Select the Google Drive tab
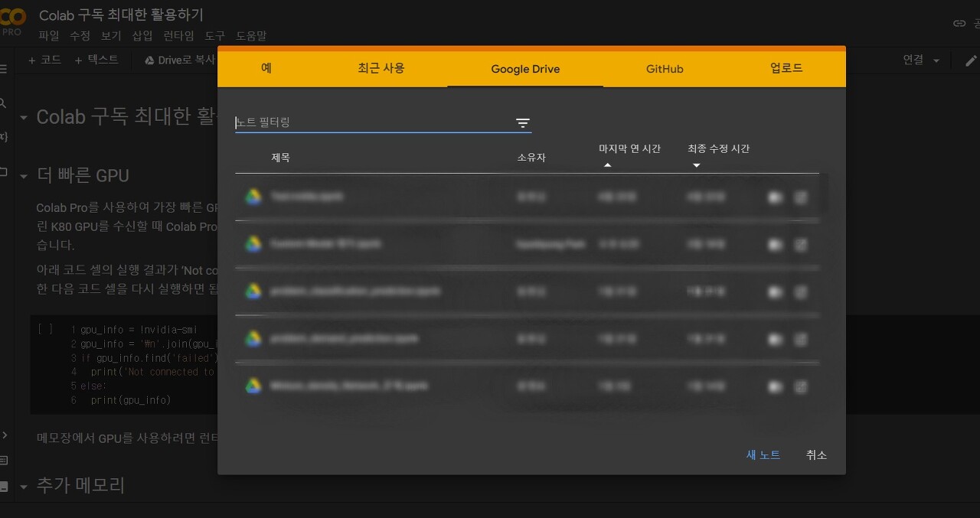 pyautogui.click(x=525, y=69)
